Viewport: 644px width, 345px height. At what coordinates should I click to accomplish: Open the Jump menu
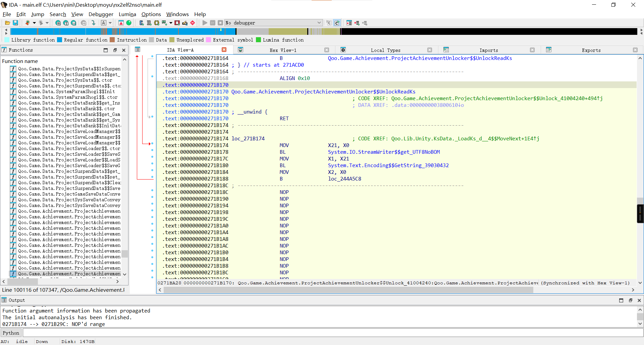click(38, 14)
